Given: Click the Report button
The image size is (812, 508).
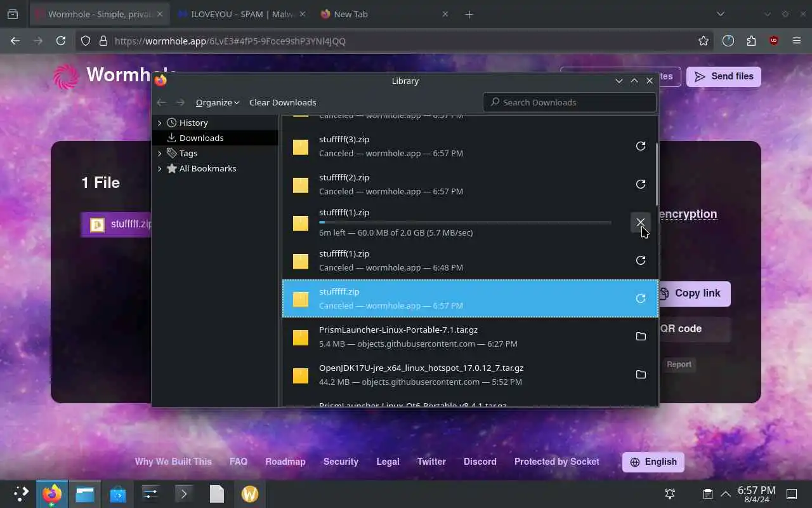Looking at the screenshot, I should click(679, 364).
